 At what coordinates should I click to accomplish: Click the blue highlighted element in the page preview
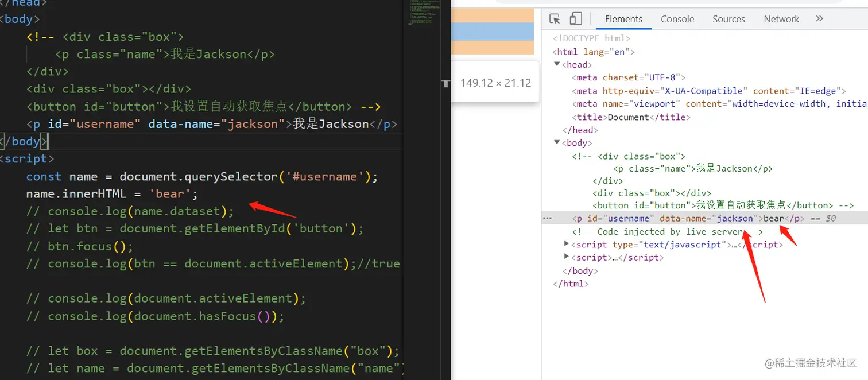[493, 31]
